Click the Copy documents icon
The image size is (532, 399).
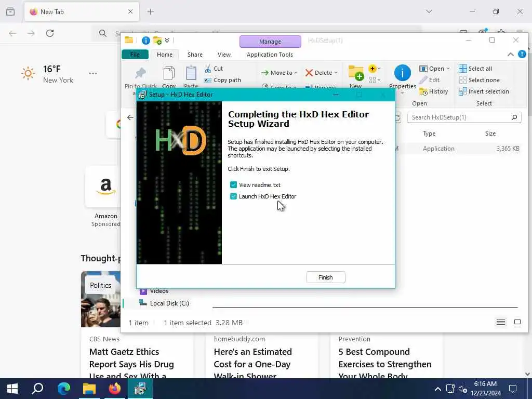(169, 73)
